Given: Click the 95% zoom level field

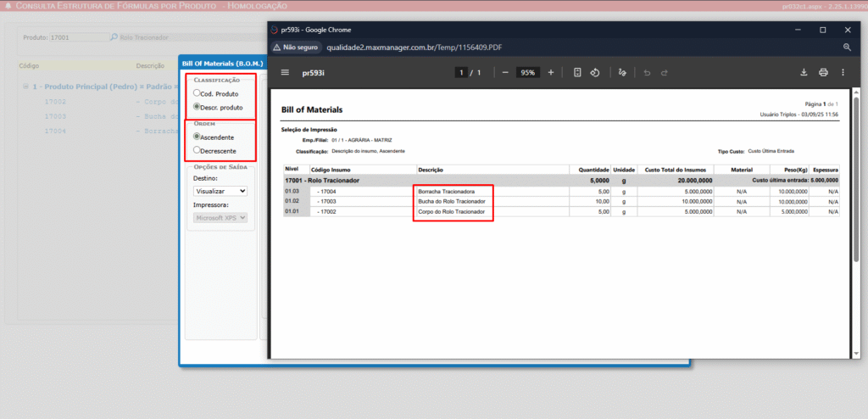Looking at the screenshot, I should (527, 73).
